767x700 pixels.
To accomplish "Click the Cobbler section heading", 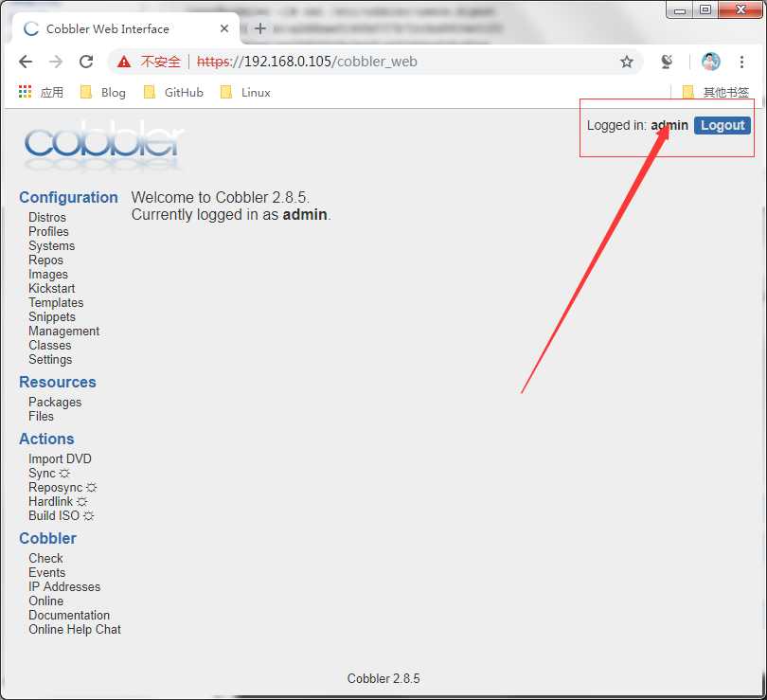I will click(47, 538).
